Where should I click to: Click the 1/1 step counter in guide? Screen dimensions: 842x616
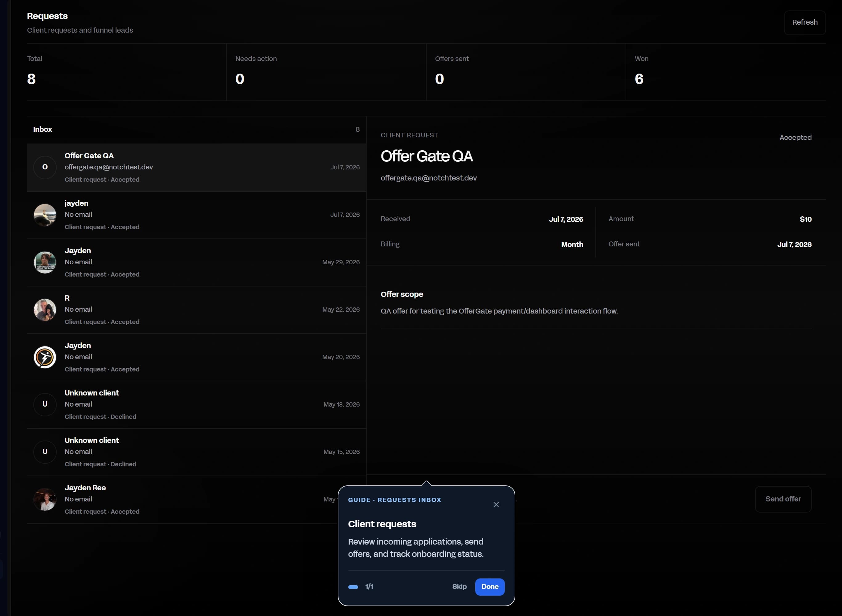click(x=369, y=586)
